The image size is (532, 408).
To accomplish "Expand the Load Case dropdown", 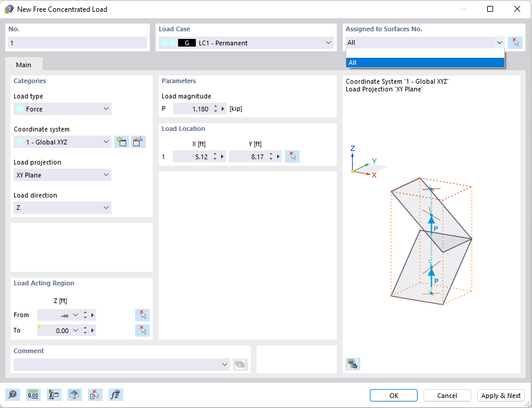I will [328, 42].
